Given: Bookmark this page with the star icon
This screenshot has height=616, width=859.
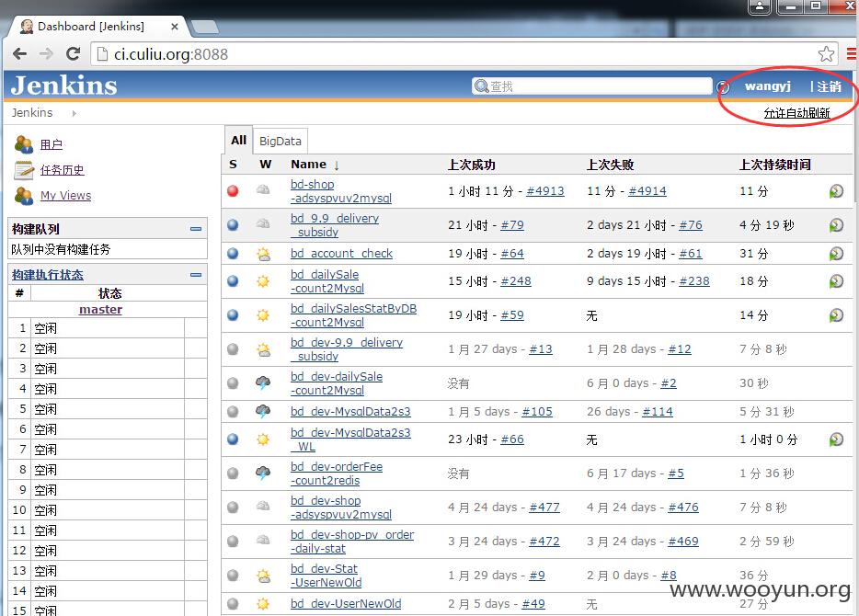Looking at the screenshot, I should [826, 53].
